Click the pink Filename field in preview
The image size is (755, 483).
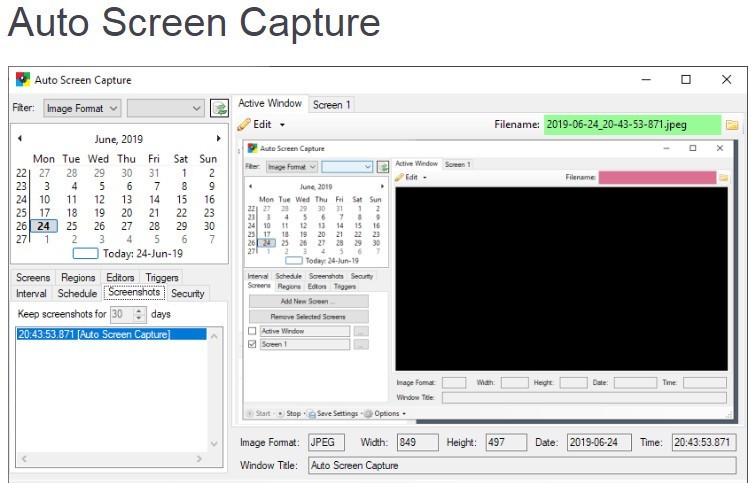(657, 177)
